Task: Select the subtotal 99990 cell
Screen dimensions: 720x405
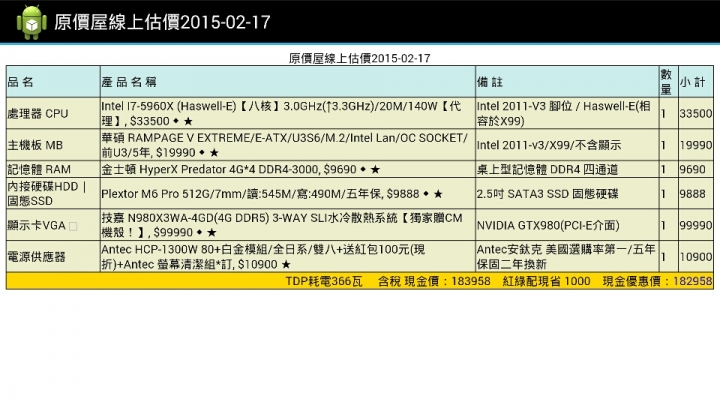Action: coord(696,225)
